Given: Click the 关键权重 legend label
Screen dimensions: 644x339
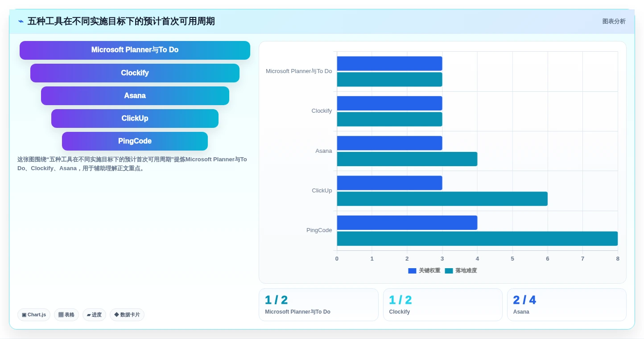Looking at the screenshot, I should point(429,271).
